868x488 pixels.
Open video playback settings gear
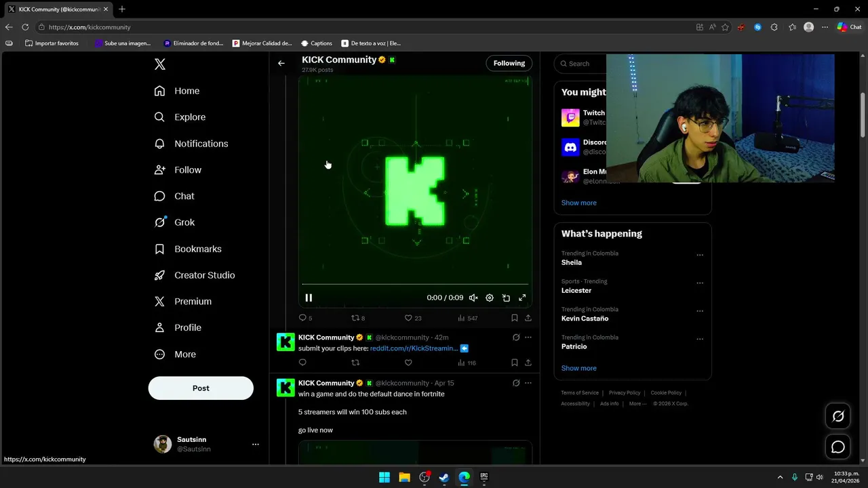490,298
